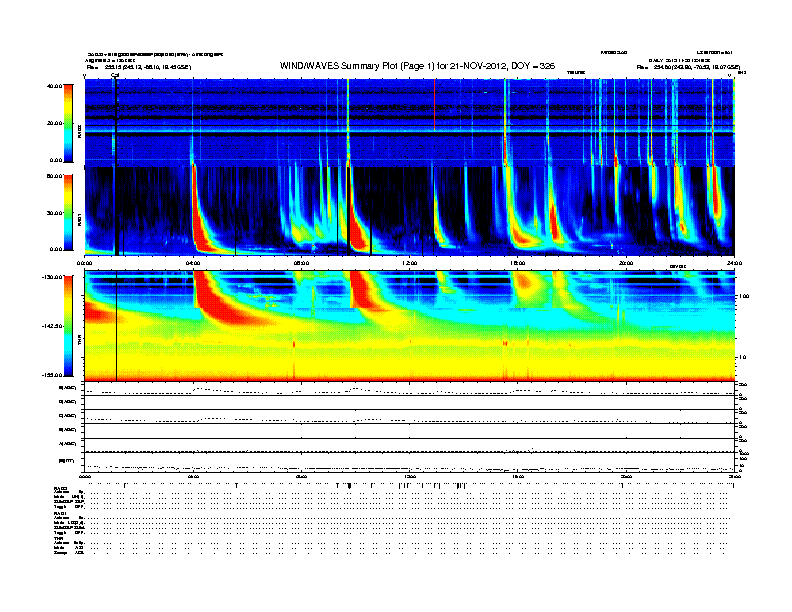Click the RAD2 intensity color bar
This screenshot has height=612, width=792.
click(68, 123)
